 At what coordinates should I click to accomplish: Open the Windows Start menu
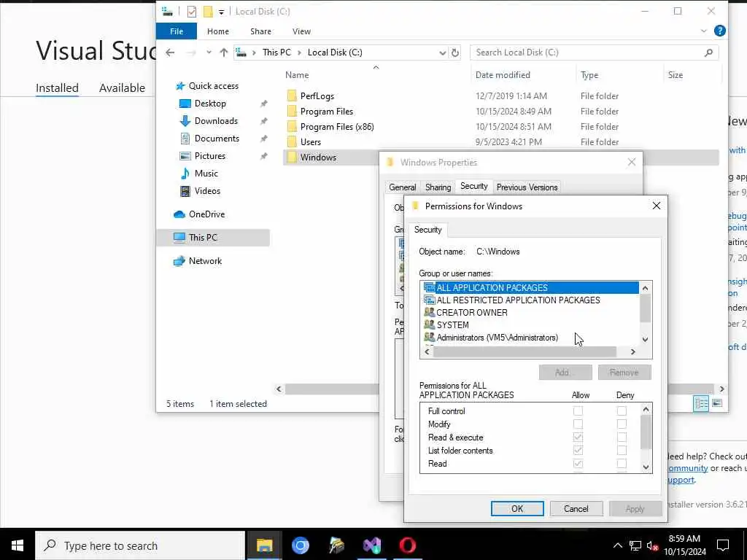click(x=18, y=545)
